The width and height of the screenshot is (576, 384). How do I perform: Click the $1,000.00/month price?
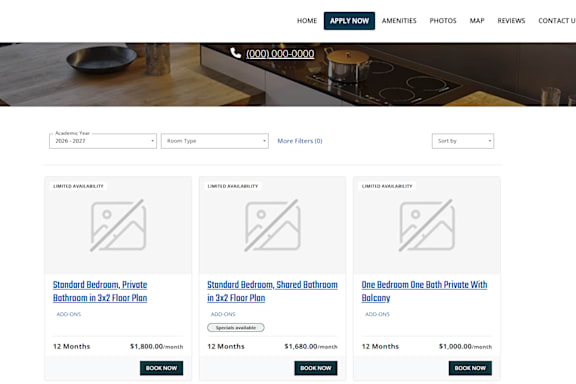(x=465, y=346)
